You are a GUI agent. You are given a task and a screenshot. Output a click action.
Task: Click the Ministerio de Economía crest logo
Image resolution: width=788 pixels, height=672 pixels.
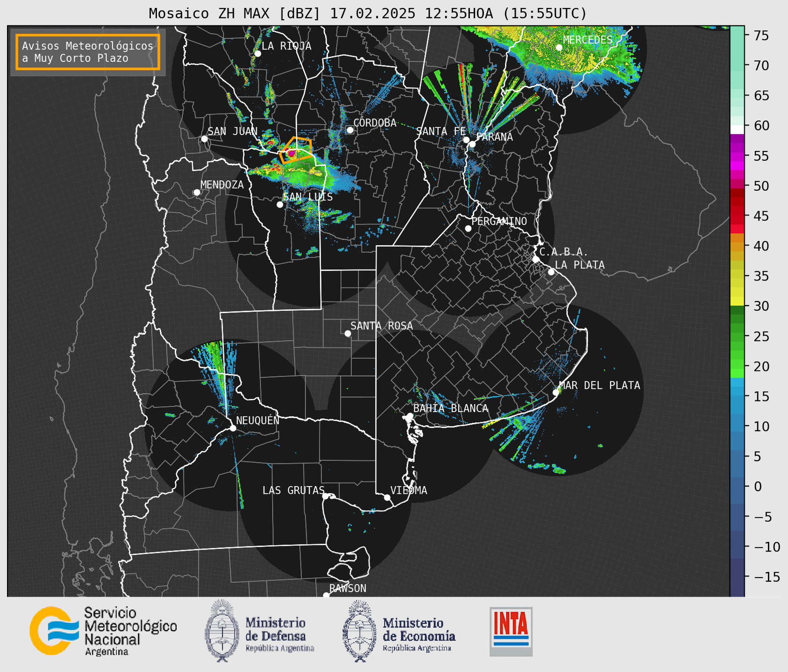click(x=360, y=631)
